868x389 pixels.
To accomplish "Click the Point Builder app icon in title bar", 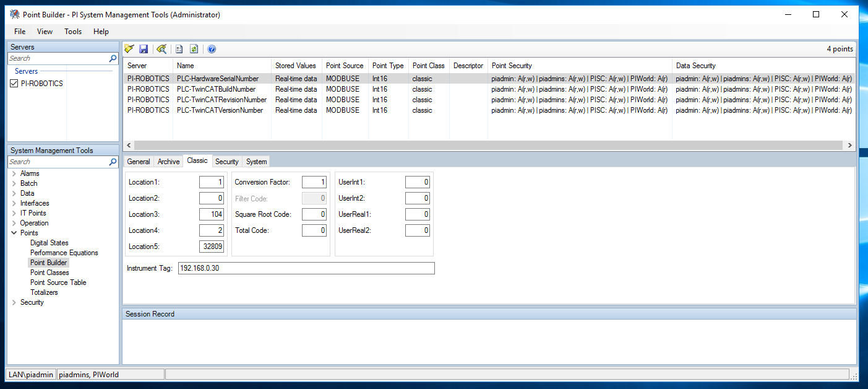I will [14, 14].
